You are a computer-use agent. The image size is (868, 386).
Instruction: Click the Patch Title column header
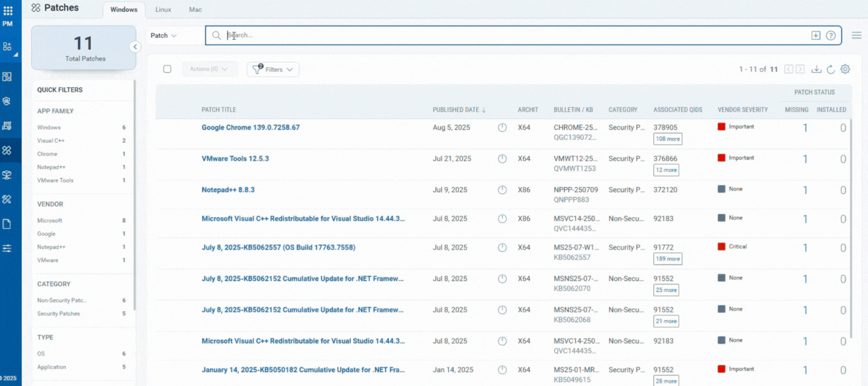(219, 110)
